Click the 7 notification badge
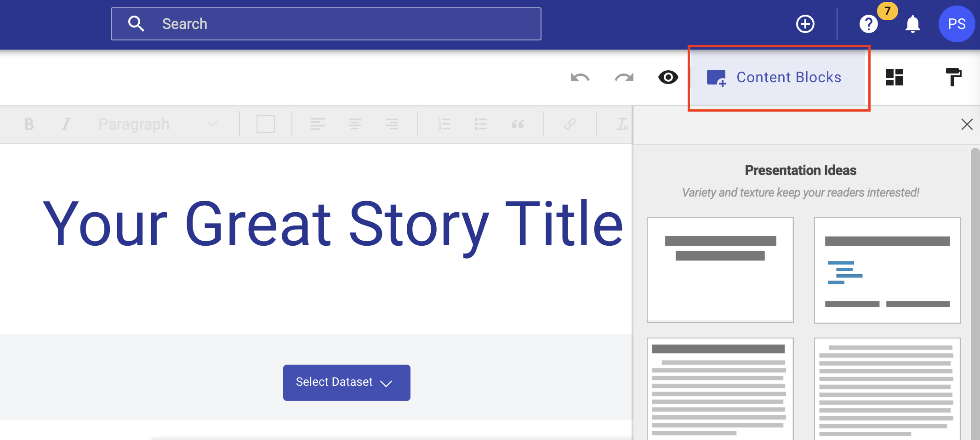Image resolution: width=980 pixels, height=440 pixels. [x=887, y=11]
